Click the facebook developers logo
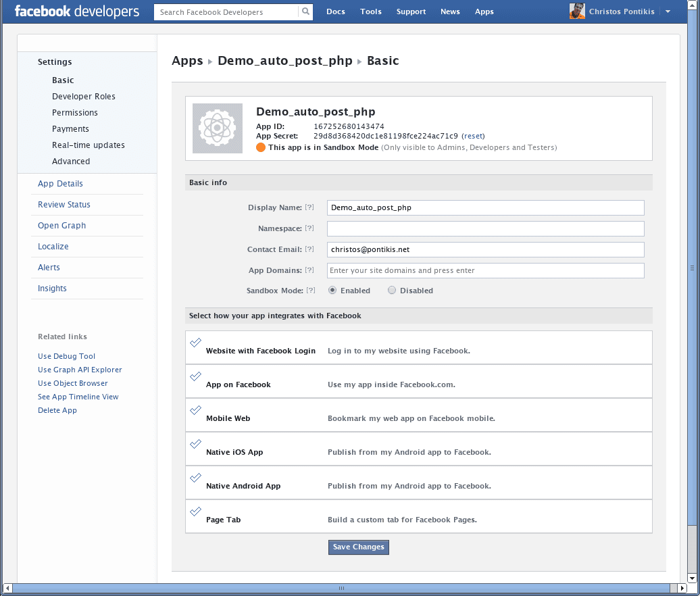 (77, 11)
